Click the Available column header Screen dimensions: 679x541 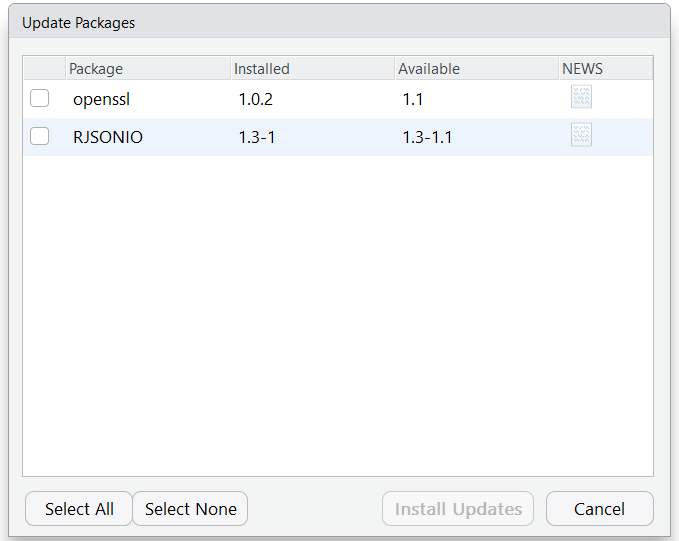(429, 69)
